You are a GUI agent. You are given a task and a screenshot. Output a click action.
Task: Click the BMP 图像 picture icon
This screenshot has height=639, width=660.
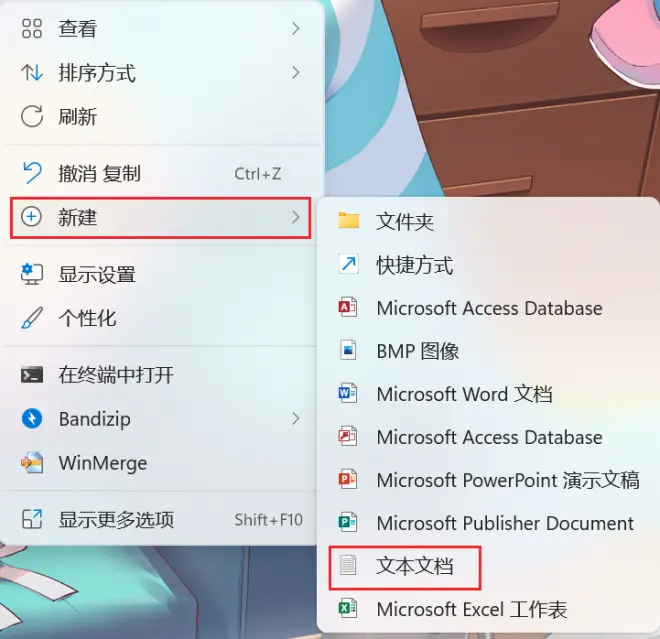pyautogui.click(x=348, y=350)
